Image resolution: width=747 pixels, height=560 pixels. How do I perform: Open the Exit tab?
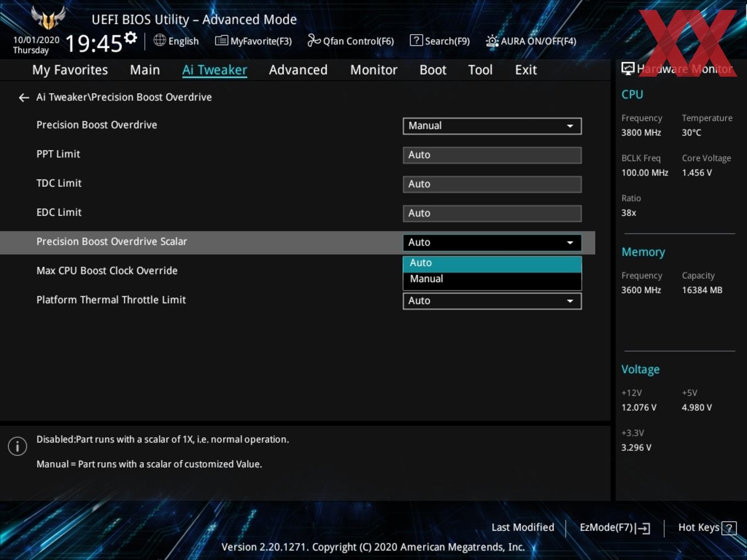pos(526,70)
